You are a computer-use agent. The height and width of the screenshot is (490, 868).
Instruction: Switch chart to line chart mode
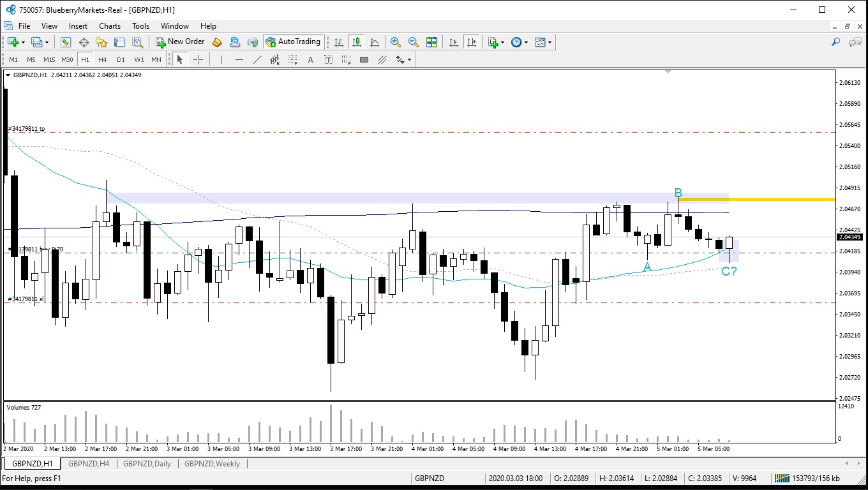375,42
